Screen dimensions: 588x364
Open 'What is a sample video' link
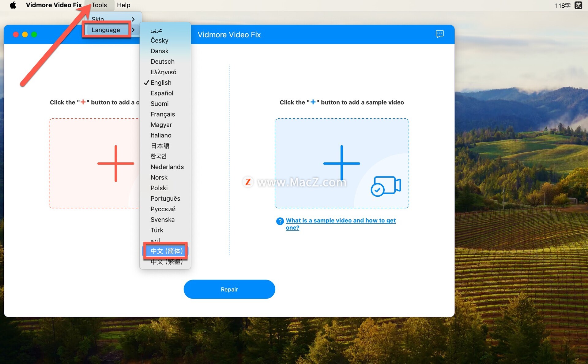pos(341,224)
